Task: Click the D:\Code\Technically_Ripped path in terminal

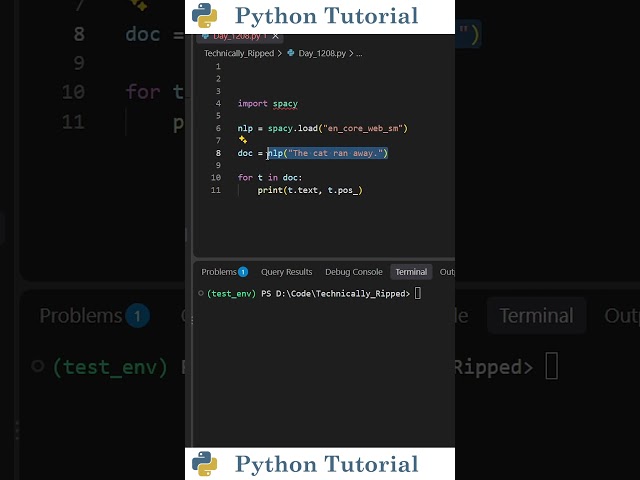Action: click(x=343, y=293)
